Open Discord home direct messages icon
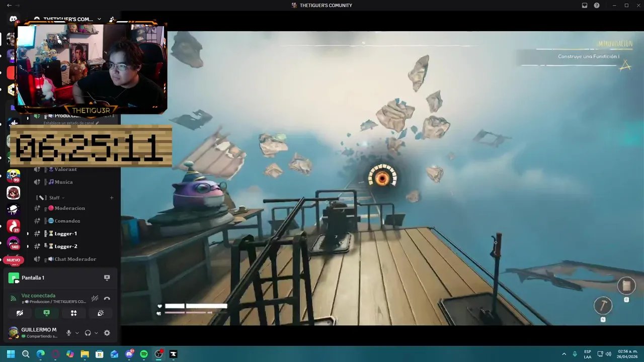Screen dimensions: 644x362 [13, 19]
